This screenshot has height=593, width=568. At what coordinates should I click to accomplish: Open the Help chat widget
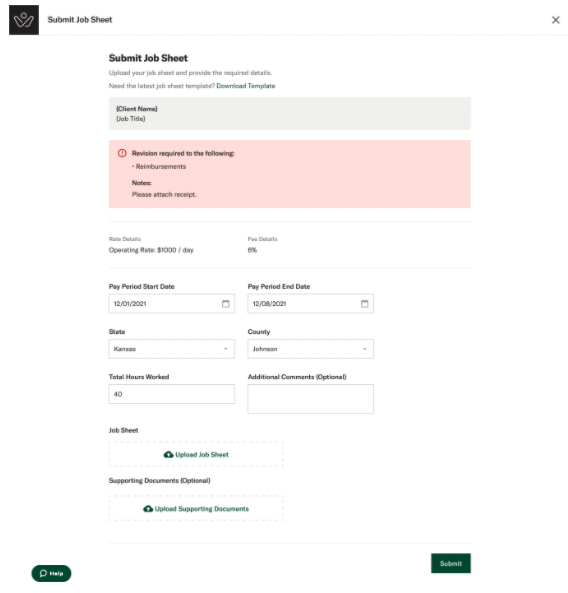(x=51, y=573)
